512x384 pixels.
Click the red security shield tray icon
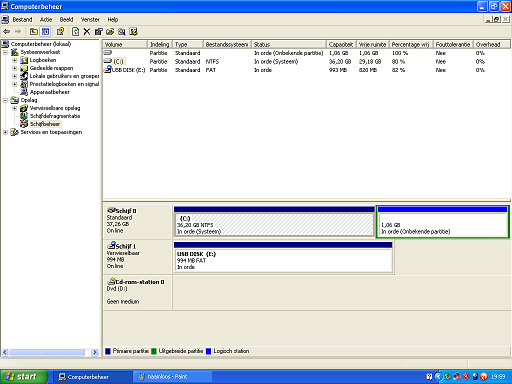(466, 377)
